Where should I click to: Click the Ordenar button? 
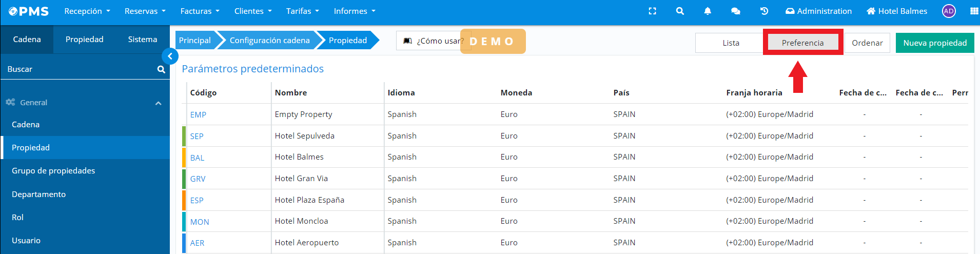(x=867, y=43)
